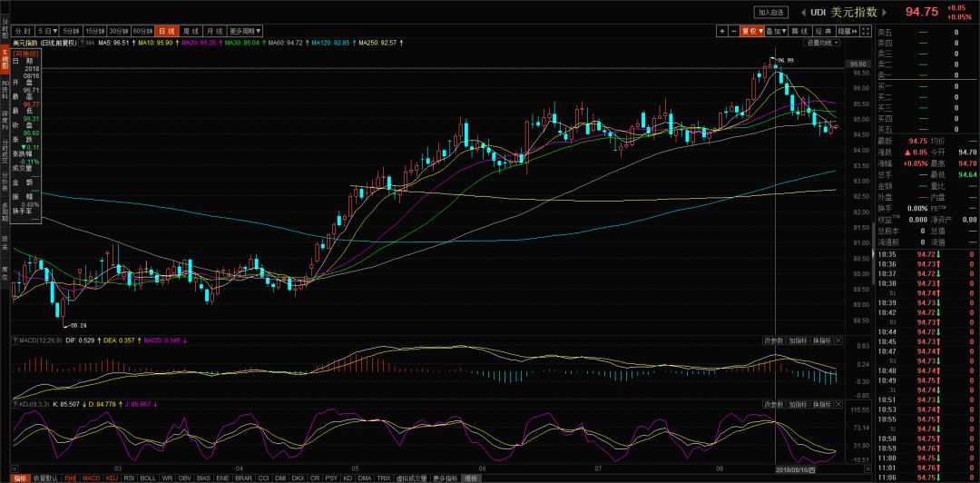Viewport: 980px width, 483px height.
Task: Open the 复权 dropdown
Action: 750,31
